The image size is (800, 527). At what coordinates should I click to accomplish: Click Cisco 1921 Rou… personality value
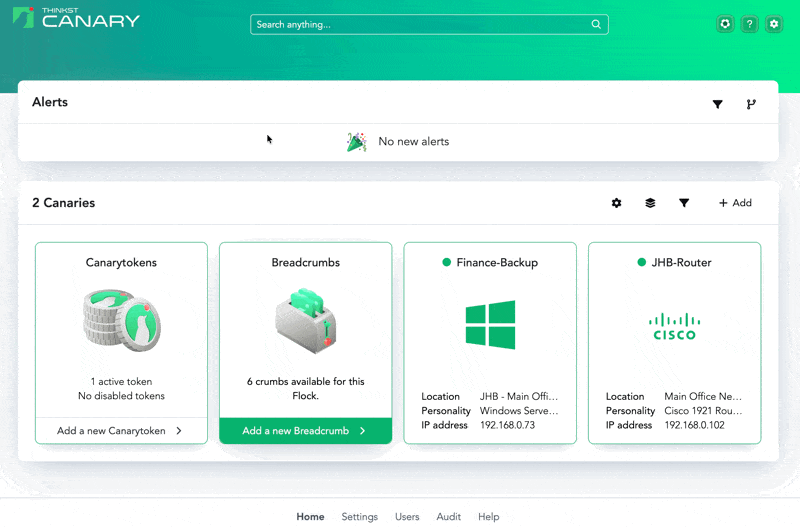(703, 411)
